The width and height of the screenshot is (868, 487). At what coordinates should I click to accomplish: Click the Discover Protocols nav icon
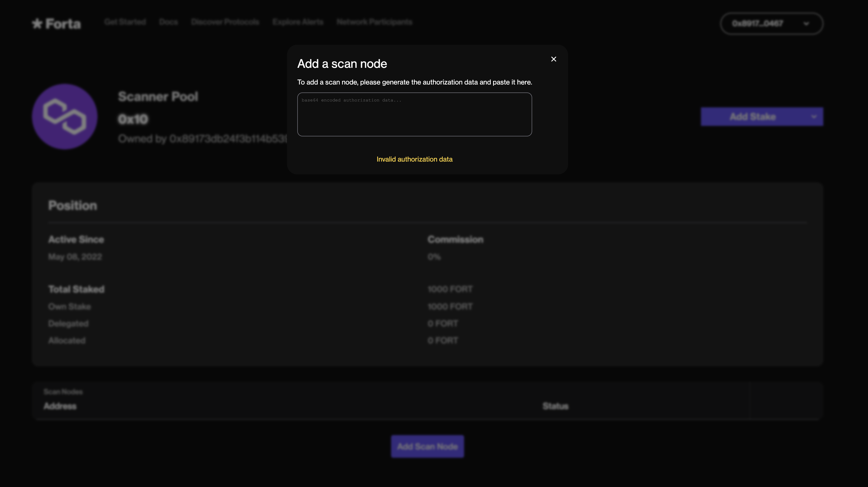pos(225,22)
